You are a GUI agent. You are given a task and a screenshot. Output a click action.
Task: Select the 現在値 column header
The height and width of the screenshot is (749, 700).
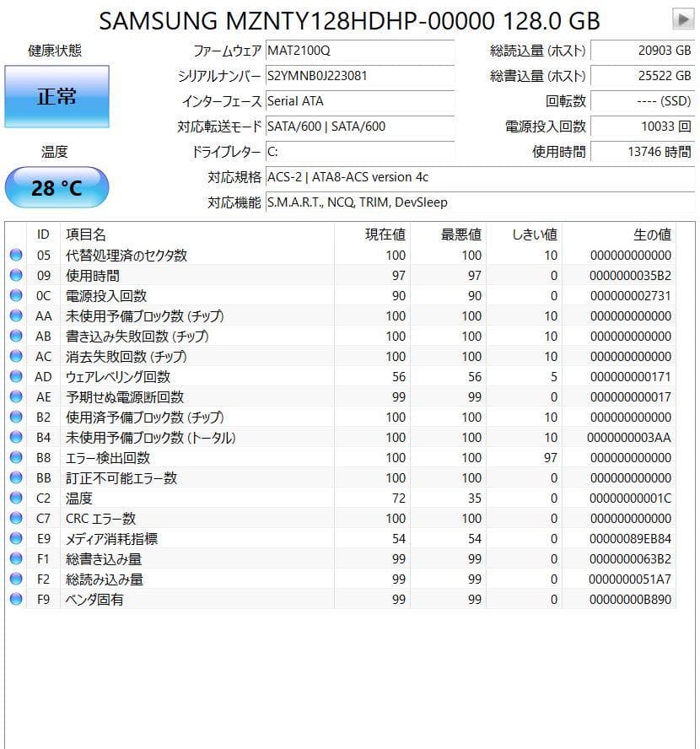386,234
